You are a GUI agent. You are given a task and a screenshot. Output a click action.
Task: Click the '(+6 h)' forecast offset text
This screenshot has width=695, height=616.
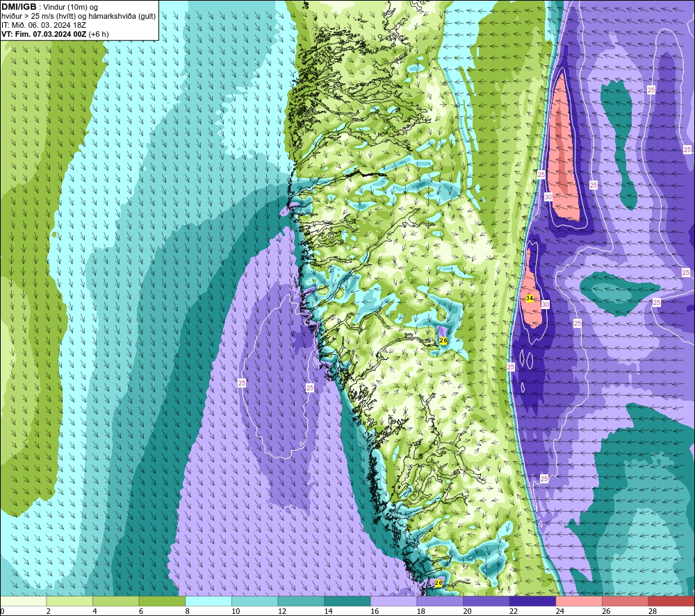click(99, 34)
